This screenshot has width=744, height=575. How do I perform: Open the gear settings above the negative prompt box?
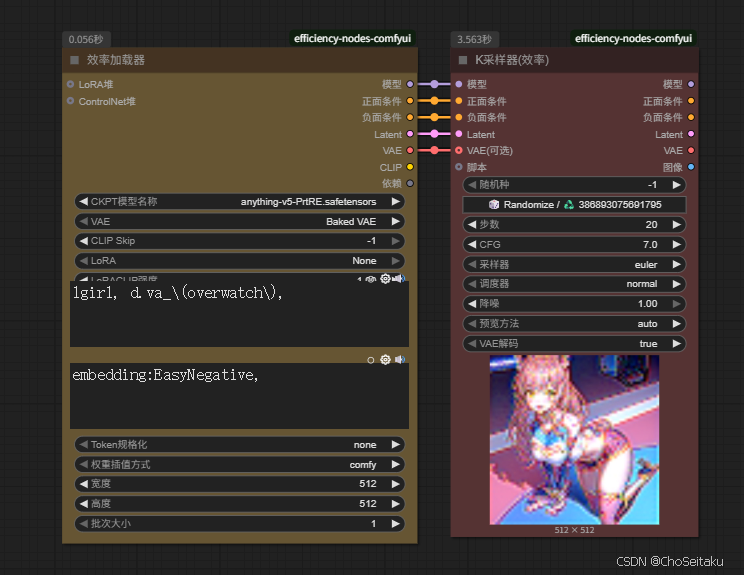tap(385, 360)
